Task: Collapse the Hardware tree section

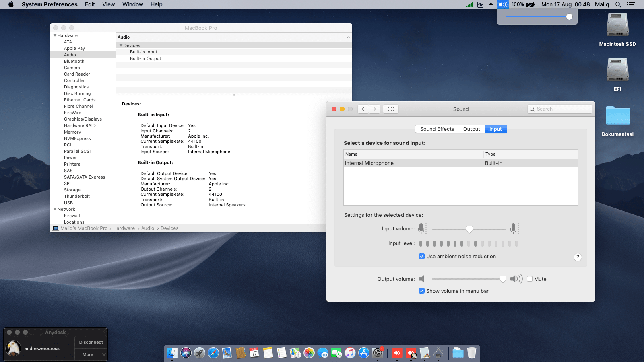Action: (x=55, y=35)
